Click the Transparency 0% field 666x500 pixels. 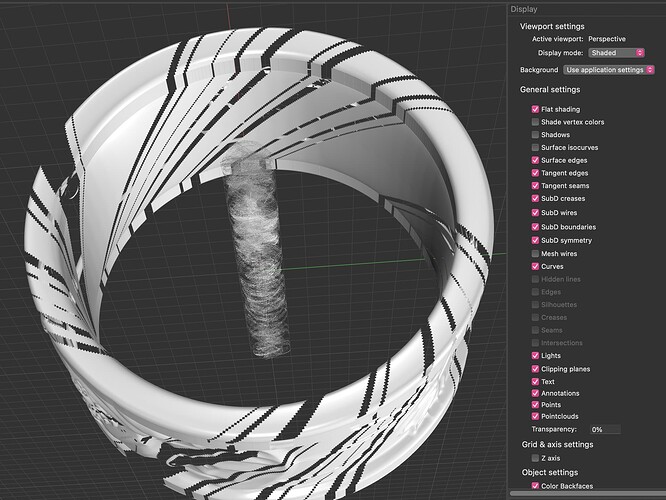605,429
